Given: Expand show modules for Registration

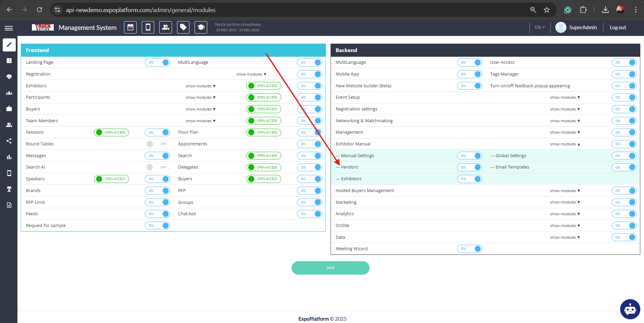Looking at the screenshot, I should (x=251, y=74).
